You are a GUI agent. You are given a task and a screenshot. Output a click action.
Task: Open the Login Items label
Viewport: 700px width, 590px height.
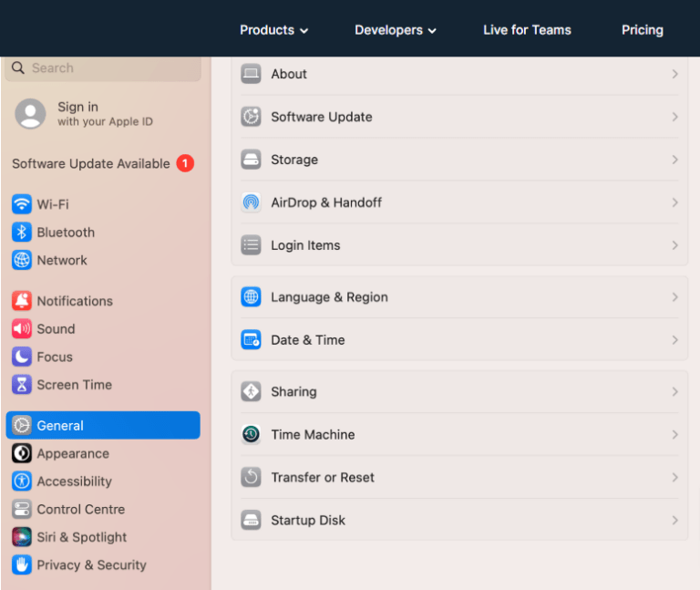tap(306, 245)
